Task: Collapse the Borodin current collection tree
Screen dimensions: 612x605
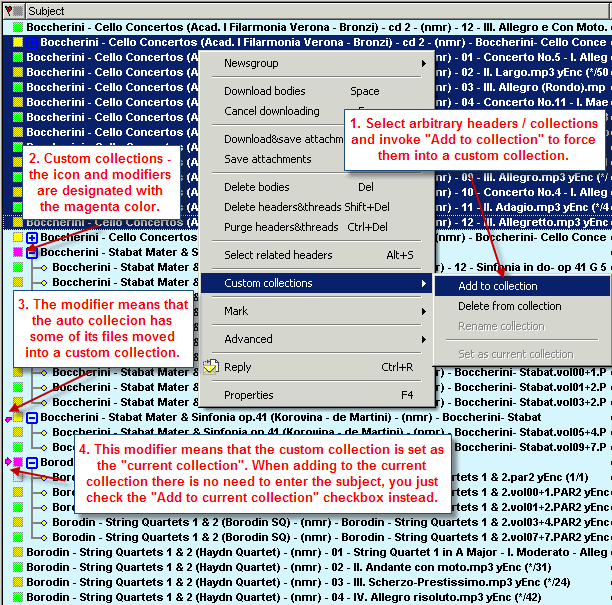Action: pyautogui.click(x=32, y=463)
